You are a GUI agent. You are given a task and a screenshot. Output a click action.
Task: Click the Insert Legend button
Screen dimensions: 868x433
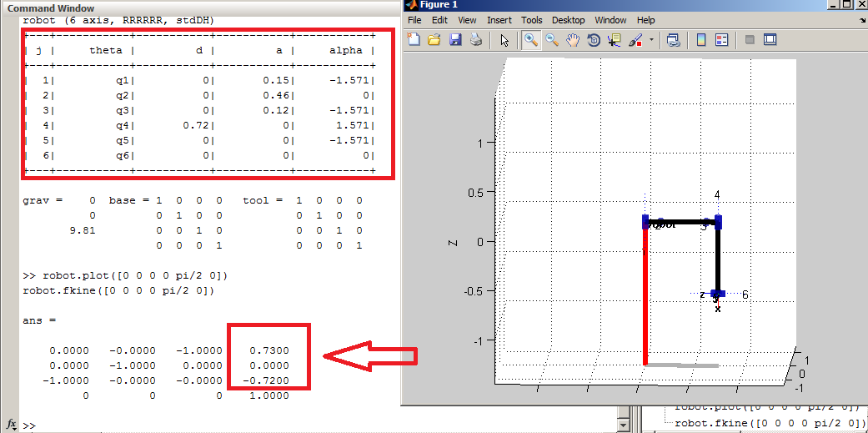pyautogui.click(x=722, y=39)
